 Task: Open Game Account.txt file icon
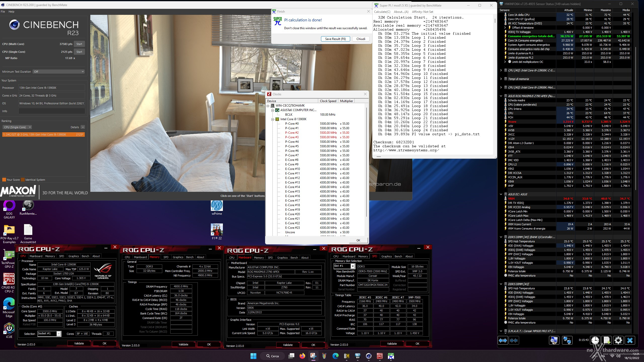tap(28, 234)
